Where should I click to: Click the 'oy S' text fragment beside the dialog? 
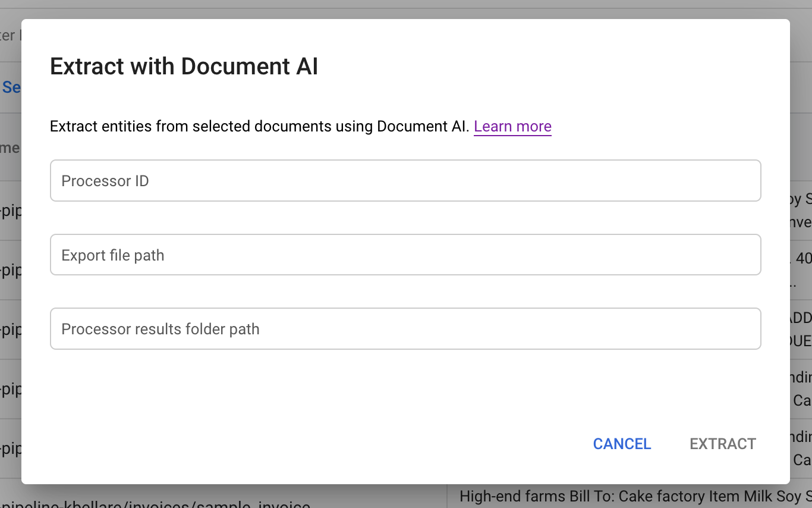coord(801,199)
